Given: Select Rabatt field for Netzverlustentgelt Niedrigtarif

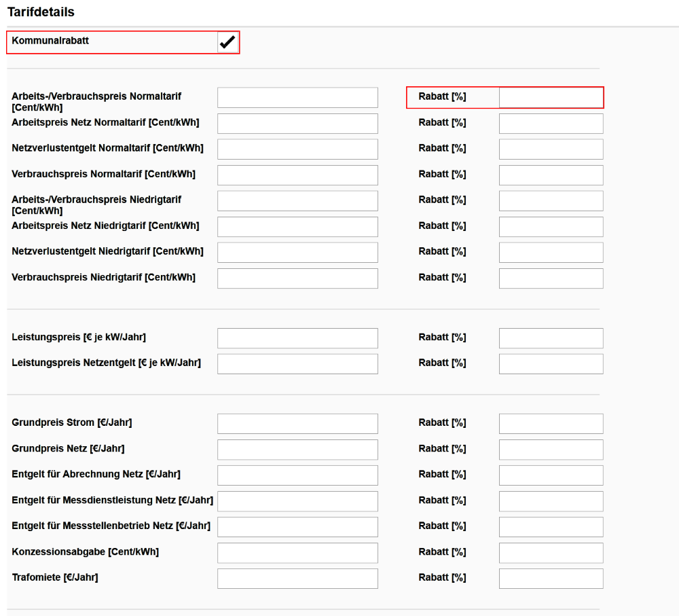Looking at the screenshot, I should (x=551, y=253).
